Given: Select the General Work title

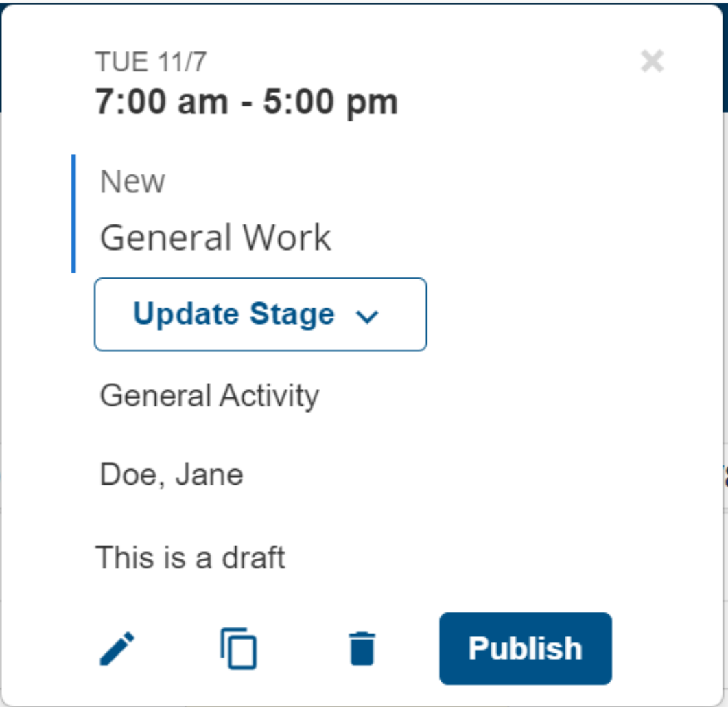Looking at the screenshot, I should [215, 238].
